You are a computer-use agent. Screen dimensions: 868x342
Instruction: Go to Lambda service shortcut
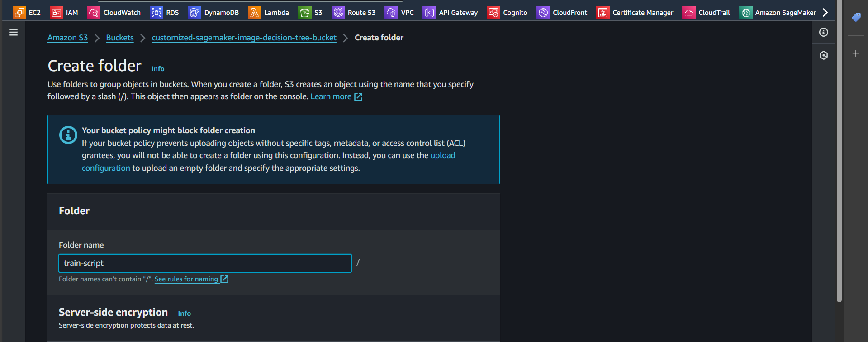coord(269,13)
